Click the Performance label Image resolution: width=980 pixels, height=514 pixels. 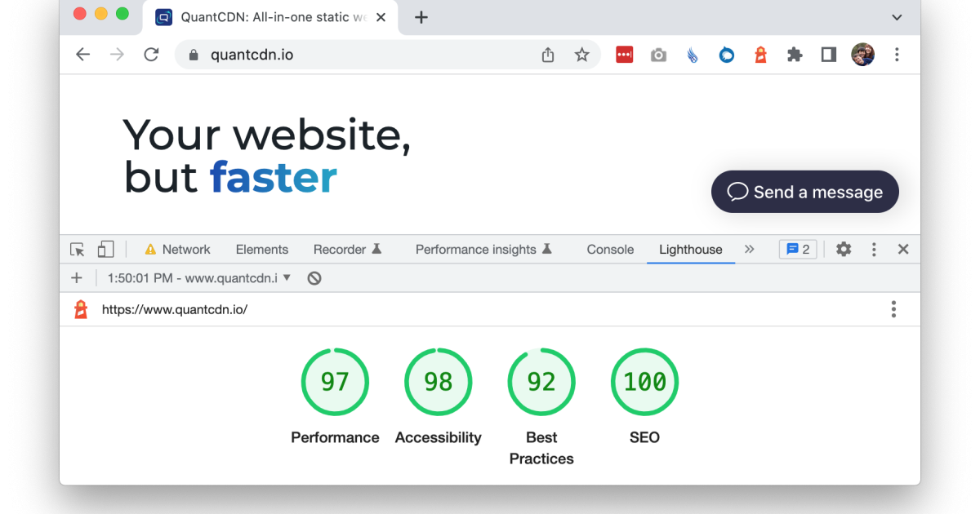pos(335,437)
